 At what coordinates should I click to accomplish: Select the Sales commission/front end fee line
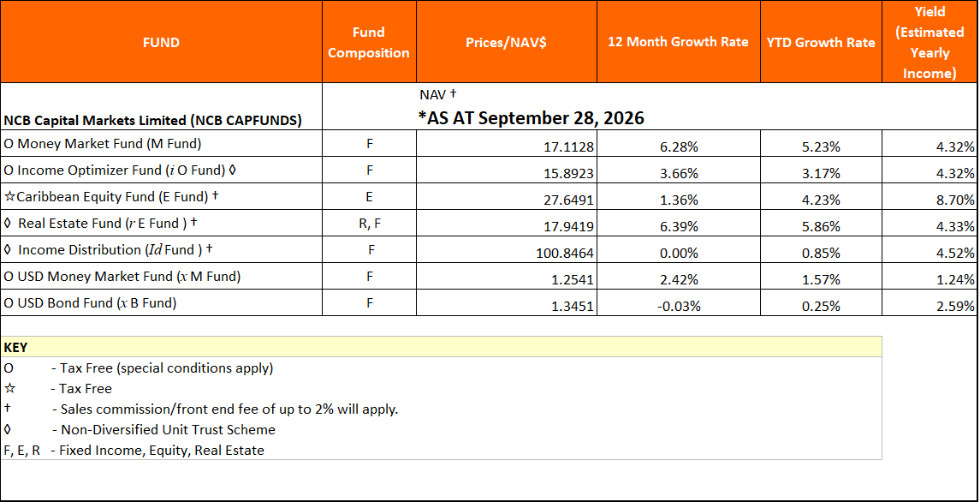[200, 409]
